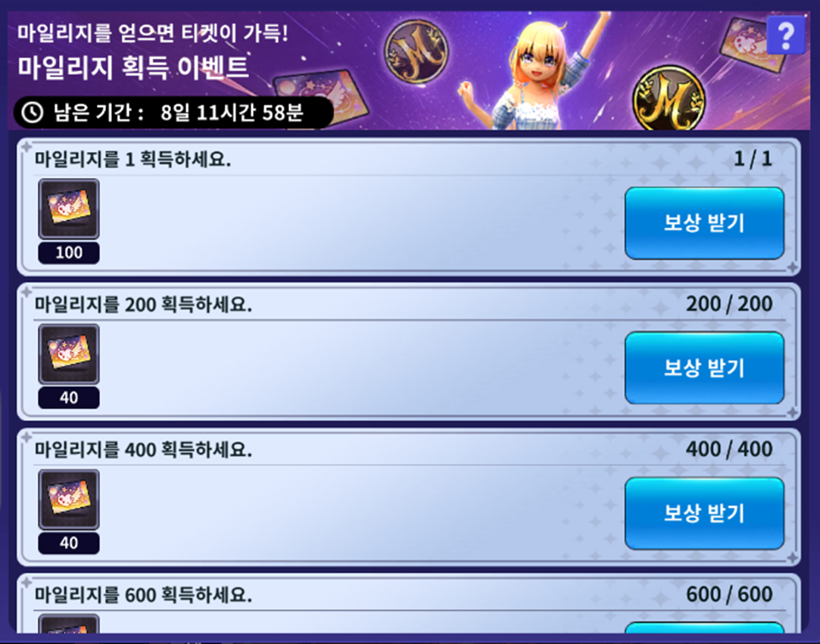Click the 400 / 400 progress counter

click(x=729, y=449)
